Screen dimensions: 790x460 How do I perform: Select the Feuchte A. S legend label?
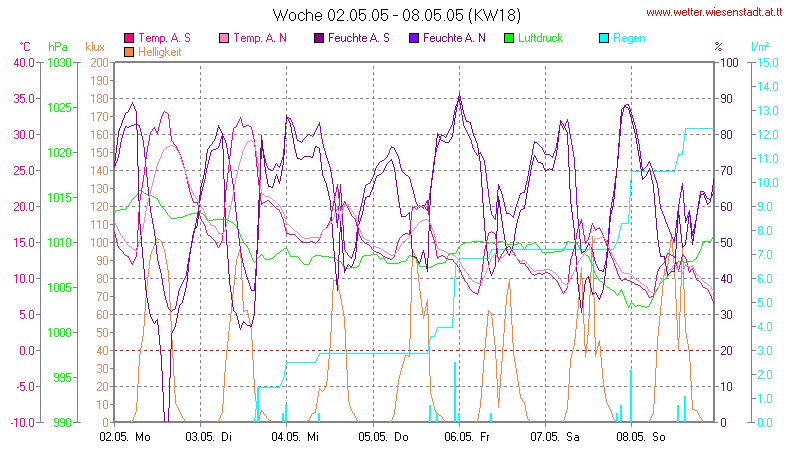359,38
